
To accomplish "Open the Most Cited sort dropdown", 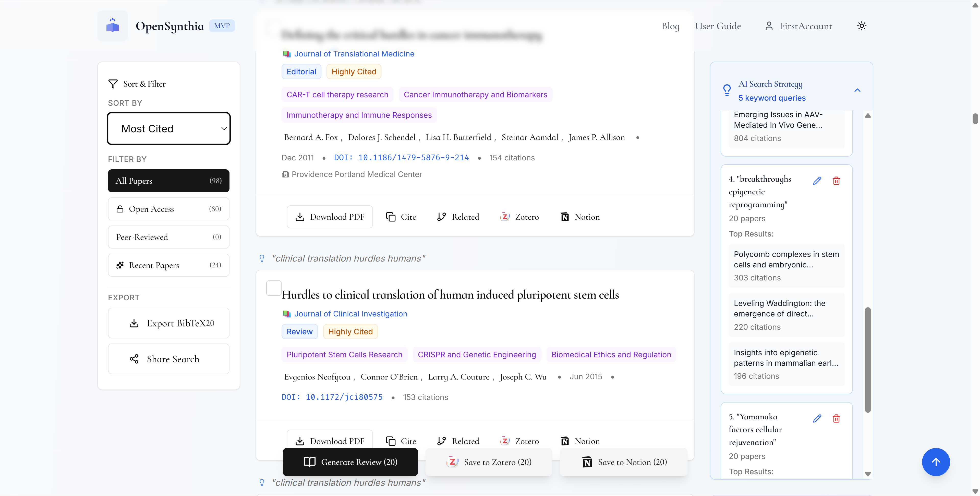I will click(168, 128).
